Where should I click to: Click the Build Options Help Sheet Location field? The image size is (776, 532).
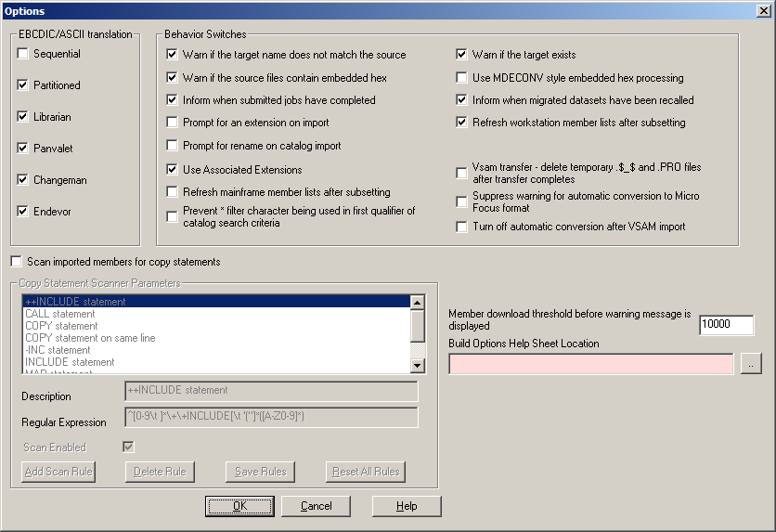tap(590, 364)
